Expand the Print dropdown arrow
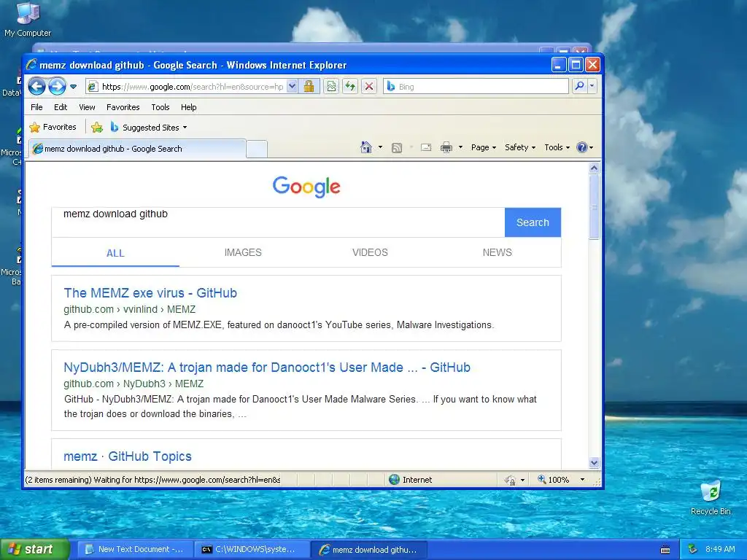Image resolution: width=747 pixels, height=560 pixels. tap(461, 147)
